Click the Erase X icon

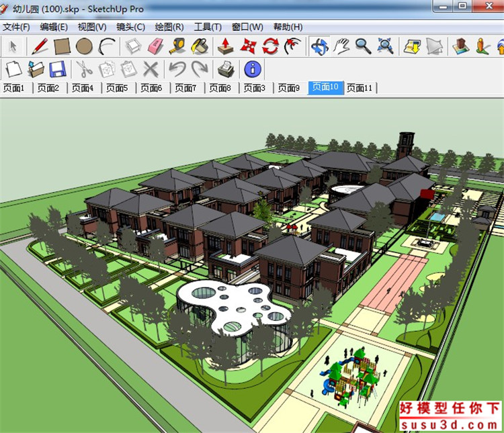151,69
